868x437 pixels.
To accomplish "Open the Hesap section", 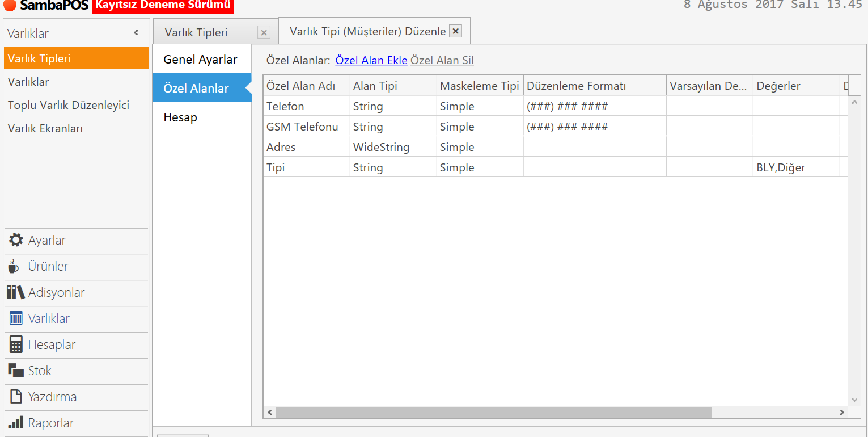I will pos(180,117).
